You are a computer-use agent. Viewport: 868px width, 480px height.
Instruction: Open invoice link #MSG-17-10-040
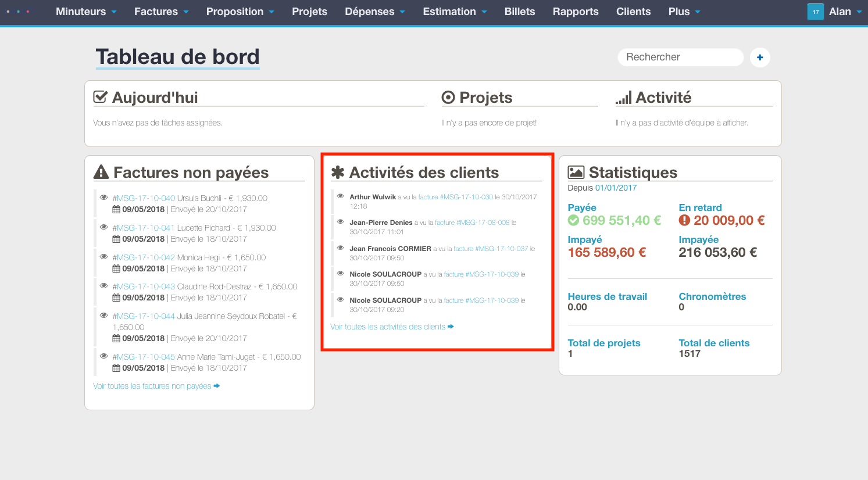[x=144, y=198]
